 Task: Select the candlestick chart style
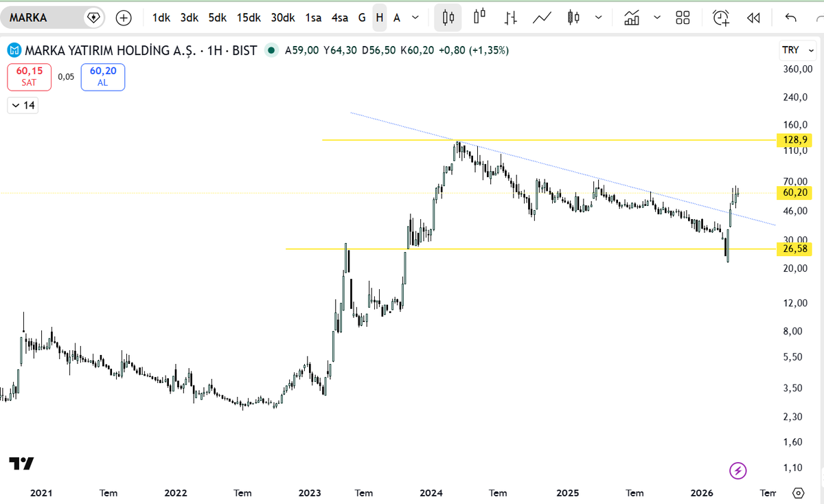pos(448,18)
